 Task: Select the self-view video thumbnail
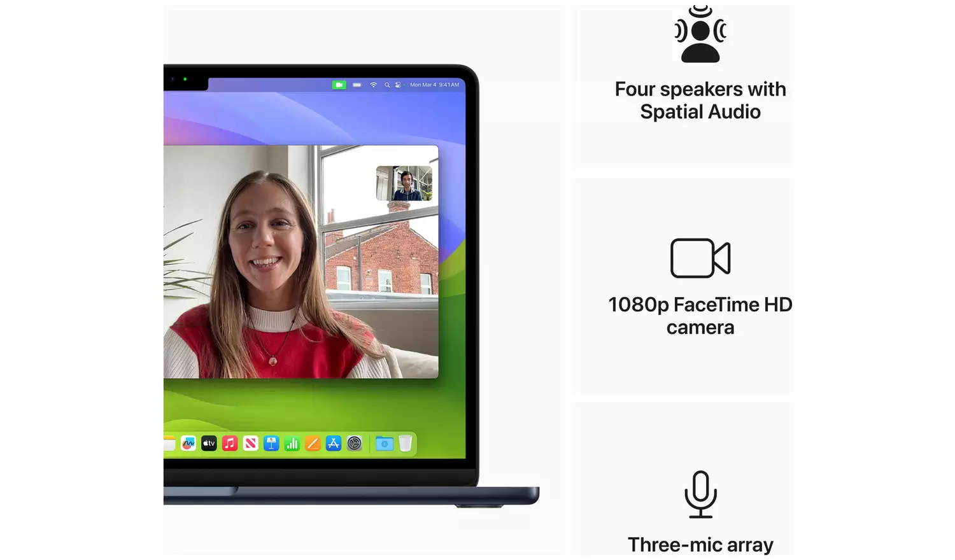coord(404,183)
